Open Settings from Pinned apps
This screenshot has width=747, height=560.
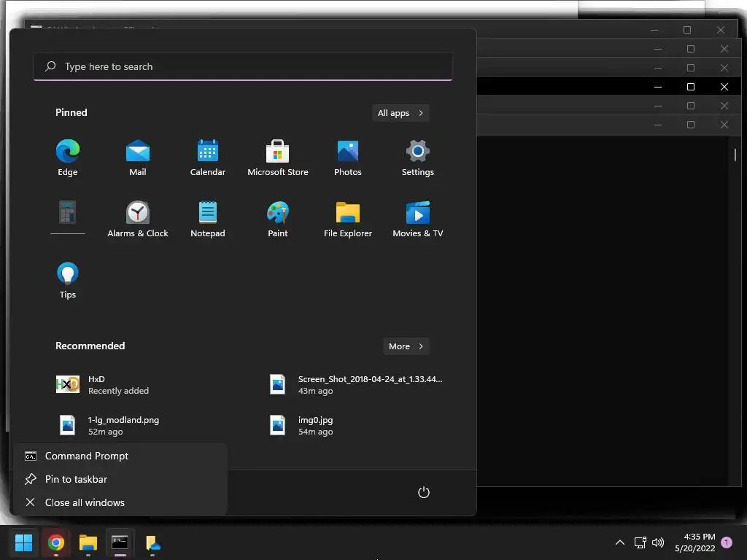tap(418, 158)
